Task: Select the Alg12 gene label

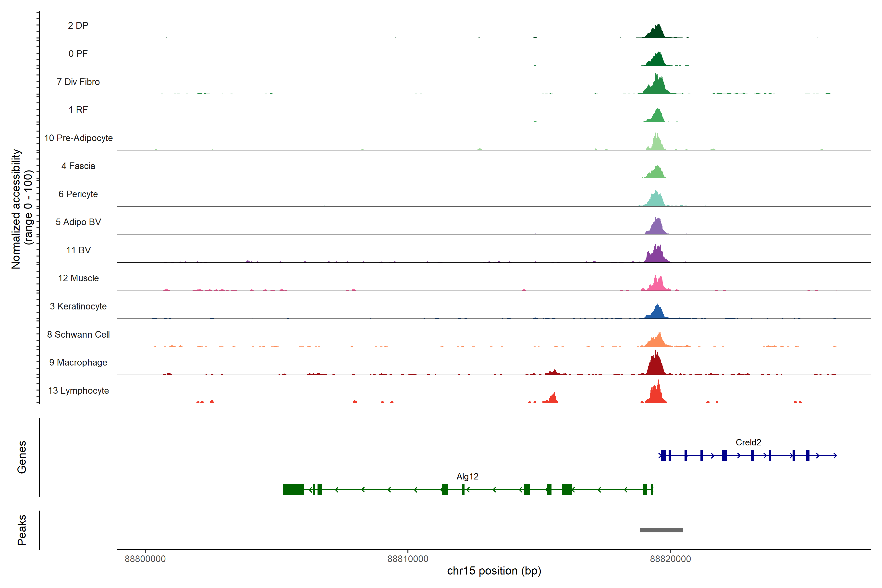Action: click(467, 477)
